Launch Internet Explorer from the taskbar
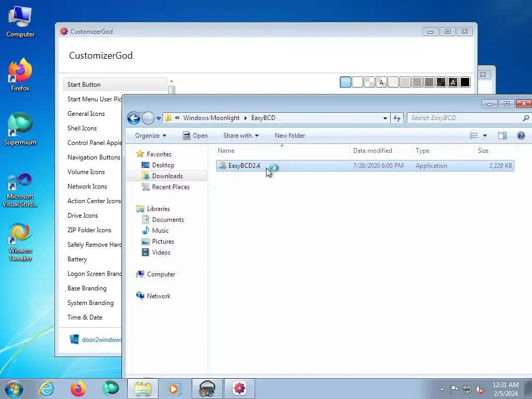This screenshot has width=532, height=399. pyautogui.click(x=46, y=389)
